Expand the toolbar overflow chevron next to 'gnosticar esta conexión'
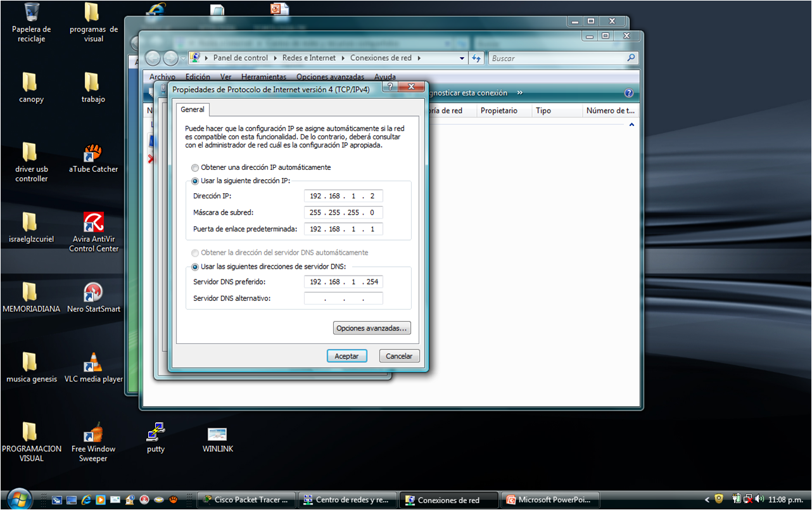 519,92
